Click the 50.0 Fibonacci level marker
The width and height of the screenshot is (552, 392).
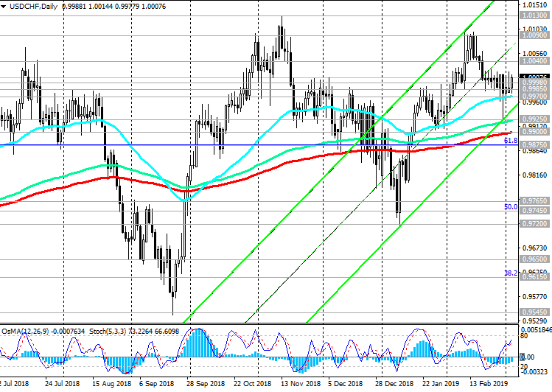pyautogui.click(x=509, y=207)
